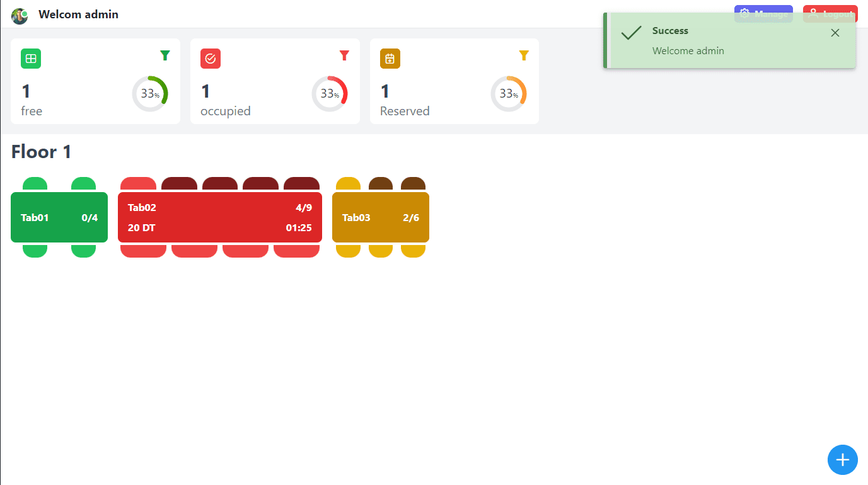The height and width of the screenshot is (485, 868).
Task: Open the green Tab01 table
Action: (x=59, y=217)
